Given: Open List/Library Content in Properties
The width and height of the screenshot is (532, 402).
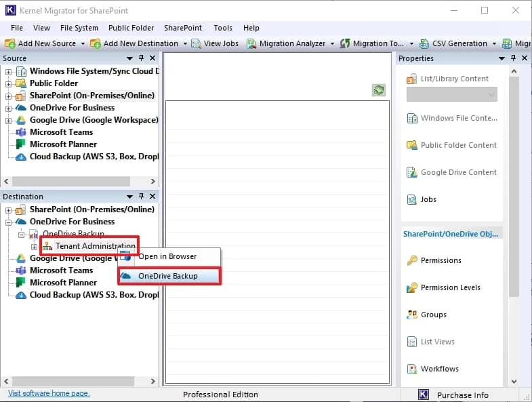Looking at the screenshot, I should tap(447, 79).
